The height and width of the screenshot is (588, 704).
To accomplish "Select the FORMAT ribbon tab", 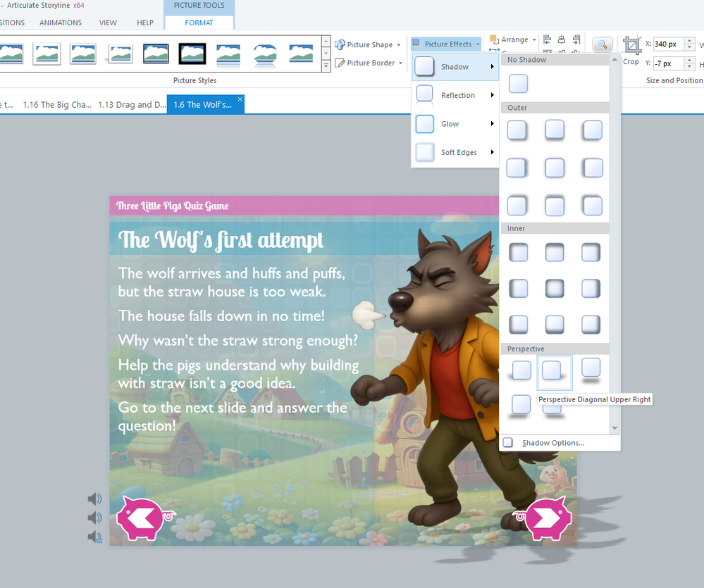I will pos(199,23).
